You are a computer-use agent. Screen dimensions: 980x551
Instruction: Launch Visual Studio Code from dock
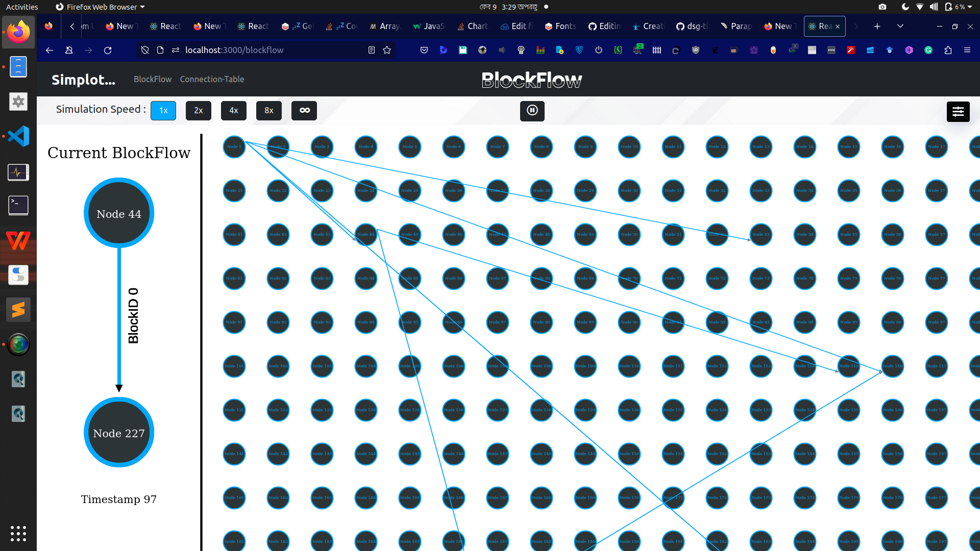click(18, 136)
